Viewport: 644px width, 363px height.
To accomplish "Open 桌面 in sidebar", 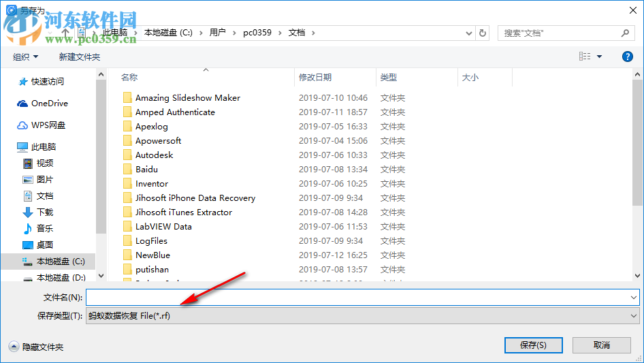I will click(38, 245).
